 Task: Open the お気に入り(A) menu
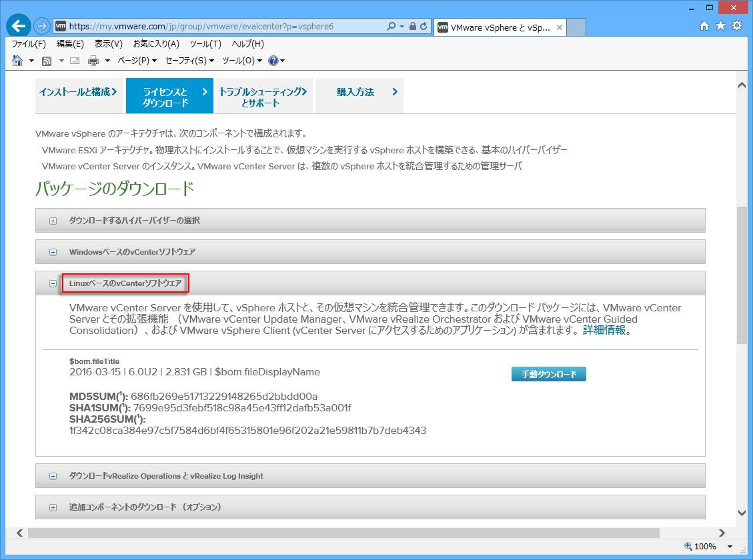156,44
